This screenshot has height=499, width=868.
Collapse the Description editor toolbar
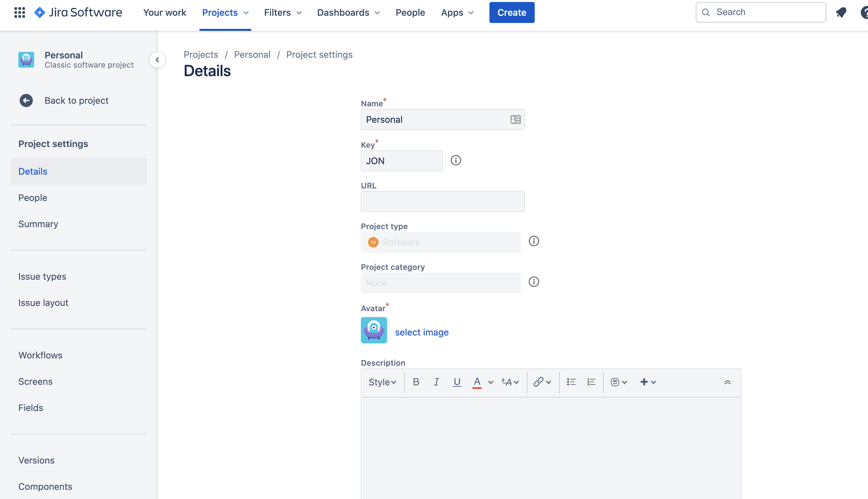click(x=727, y=382)
